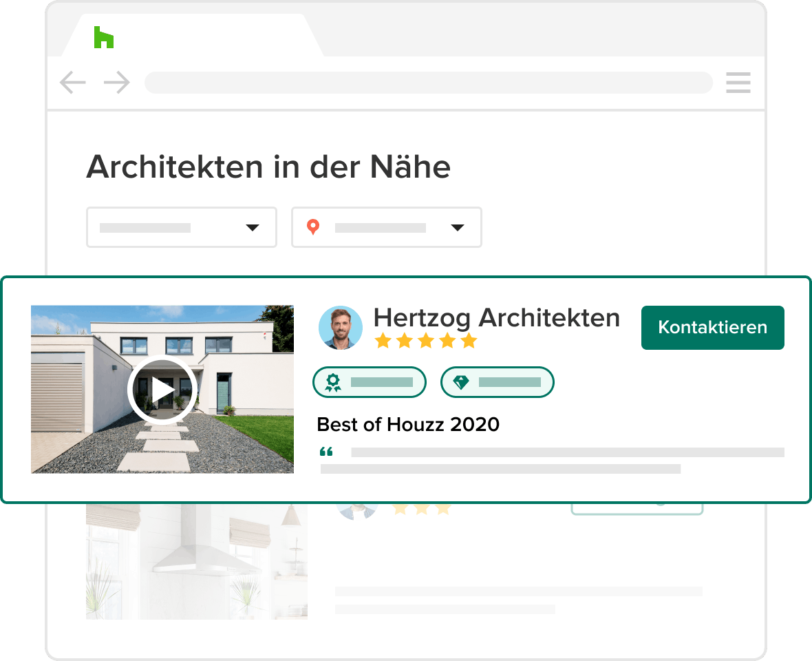Click the Kontaktieren button
The height and width of the screenshot is (661, 812).
pos(713,327)
